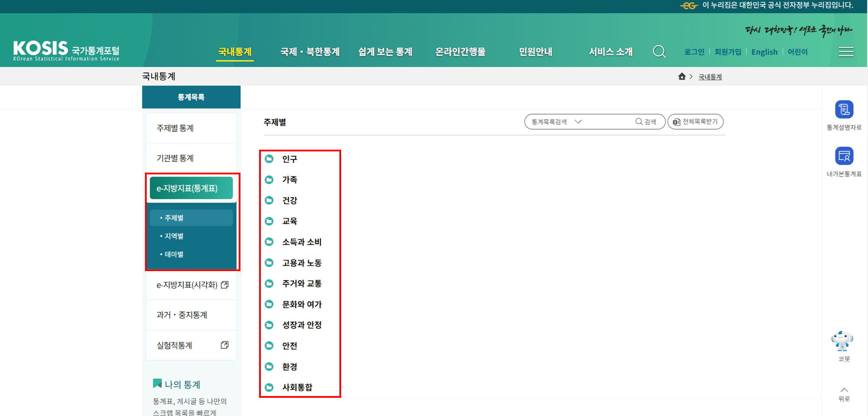Select the 테마별 sub-item

click(x=173, y=254)
